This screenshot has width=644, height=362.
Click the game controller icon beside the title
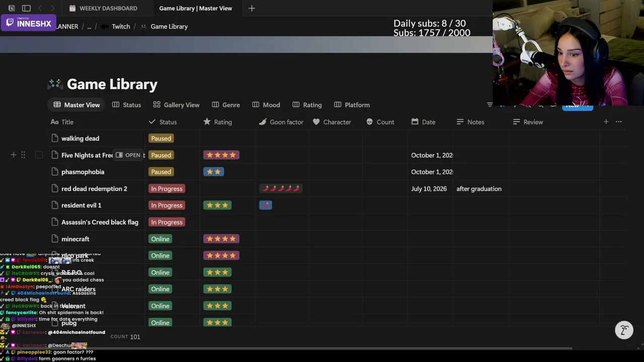click(55, 84)
